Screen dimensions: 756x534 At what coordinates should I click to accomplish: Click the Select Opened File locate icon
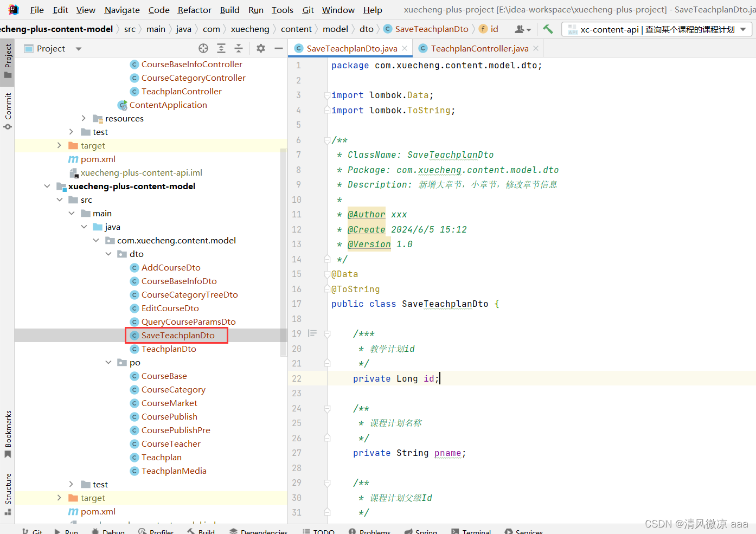click(x=203, y=48)
